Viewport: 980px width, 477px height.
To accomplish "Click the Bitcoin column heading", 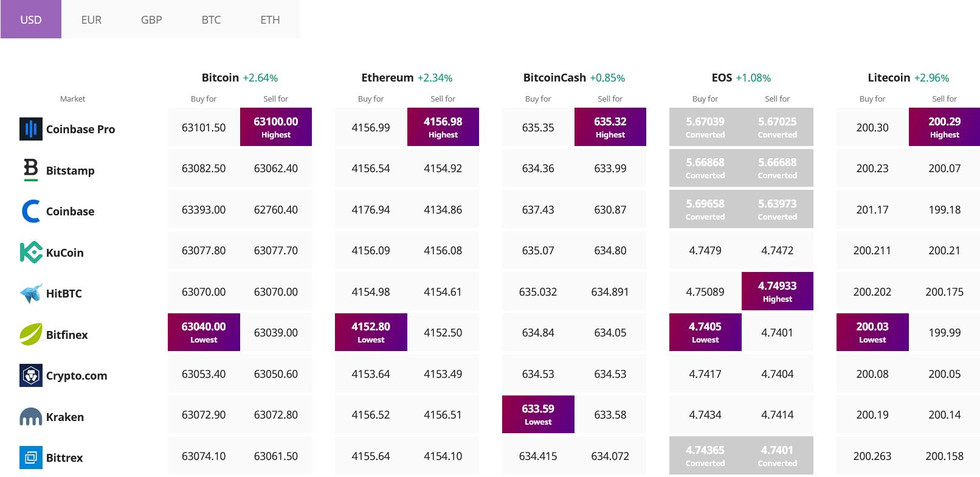I will 220,77.
